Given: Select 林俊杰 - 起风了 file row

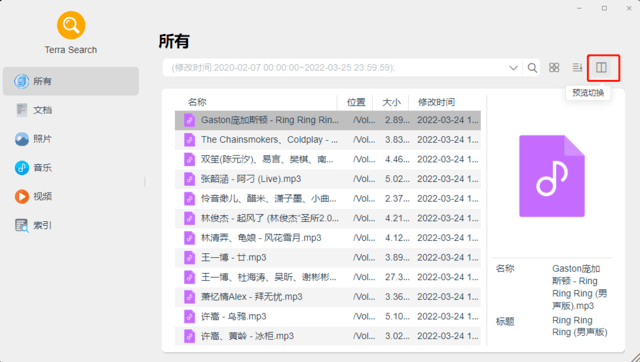Looking at the screenshot, I should 328,218.
